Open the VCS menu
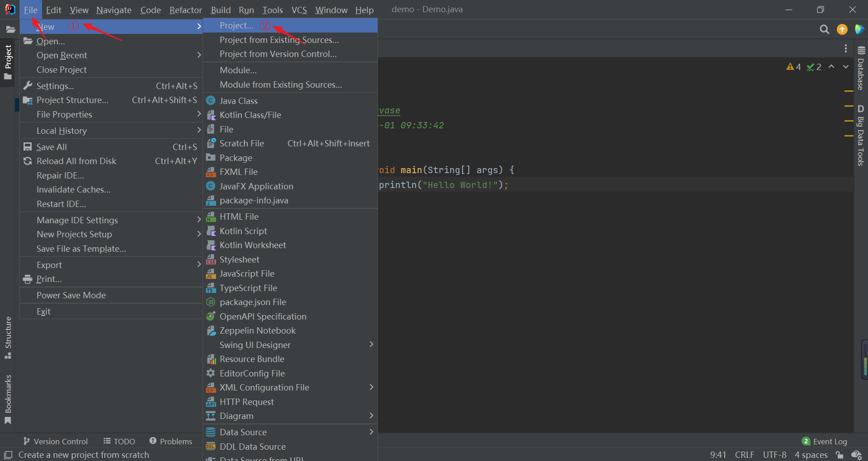 [299, 9]
